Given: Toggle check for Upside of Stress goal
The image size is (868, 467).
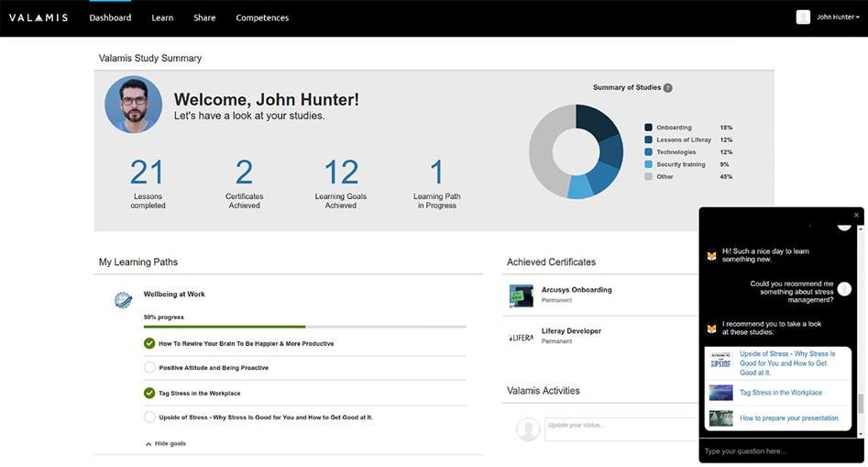Looking at the screenshot, I should click(x=149, y=417).
